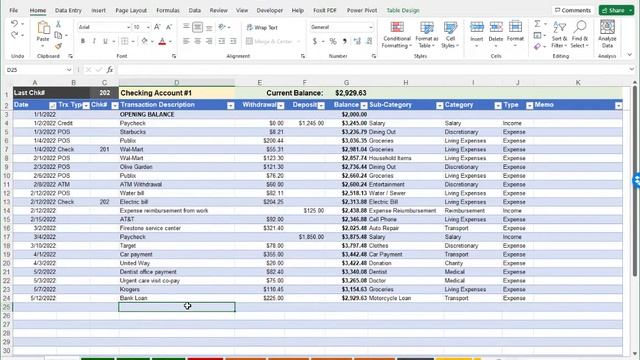
Task: Collapse the ribbon with the chevron
Action: pyautogui.click(x=630, y=54)
